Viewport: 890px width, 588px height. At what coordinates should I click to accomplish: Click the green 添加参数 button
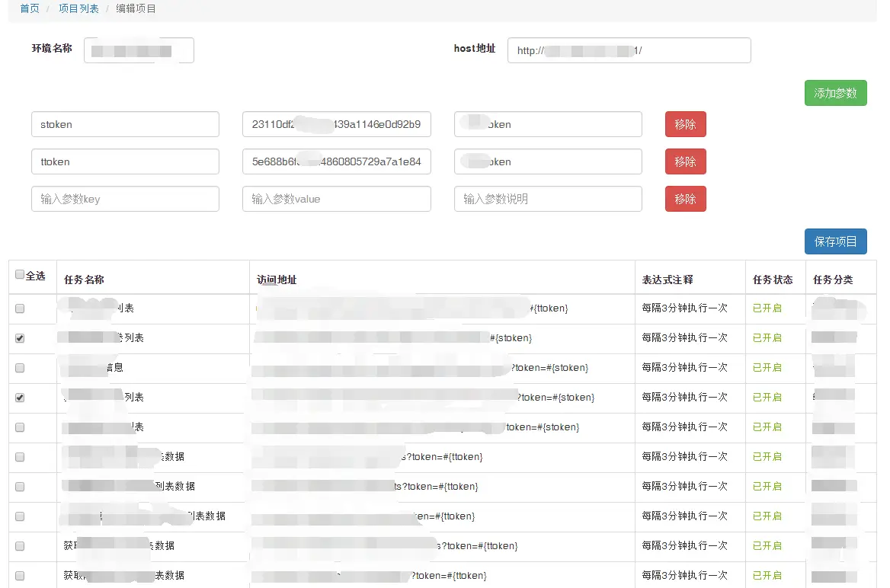pos(835,93)
